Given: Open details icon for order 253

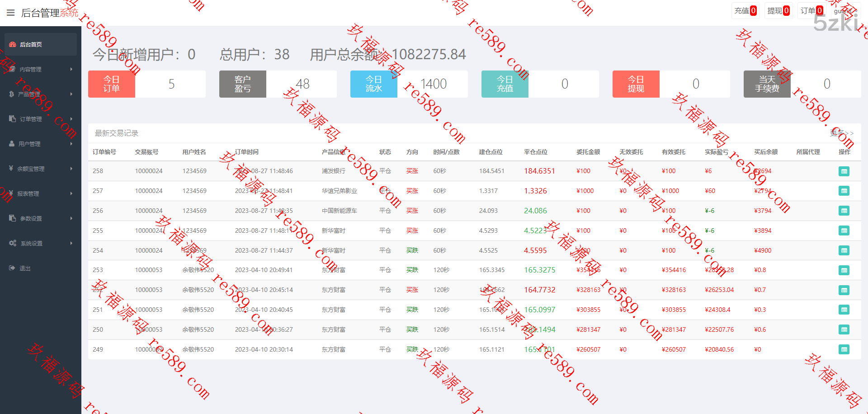Looking at the screenshot, I should 844,270.
